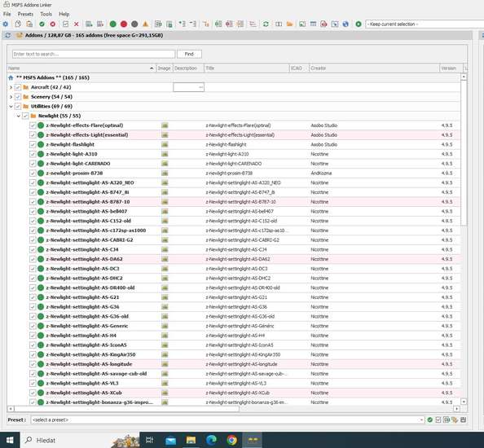Click the vertical scrollbar thumb of addon list

(x=464, y=153)
